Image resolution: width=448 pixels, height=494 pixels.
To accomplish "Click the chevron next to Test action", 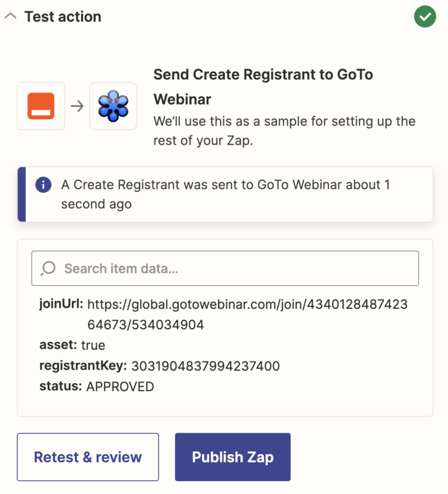I will coord(10,16).
